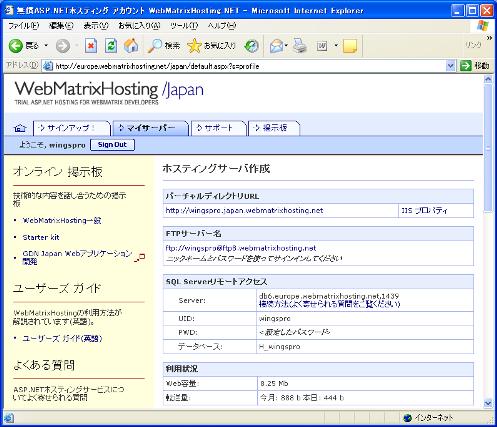Click the vertical scrollbar up arrow
Screen dimensions: 497x427
(488, 80)
